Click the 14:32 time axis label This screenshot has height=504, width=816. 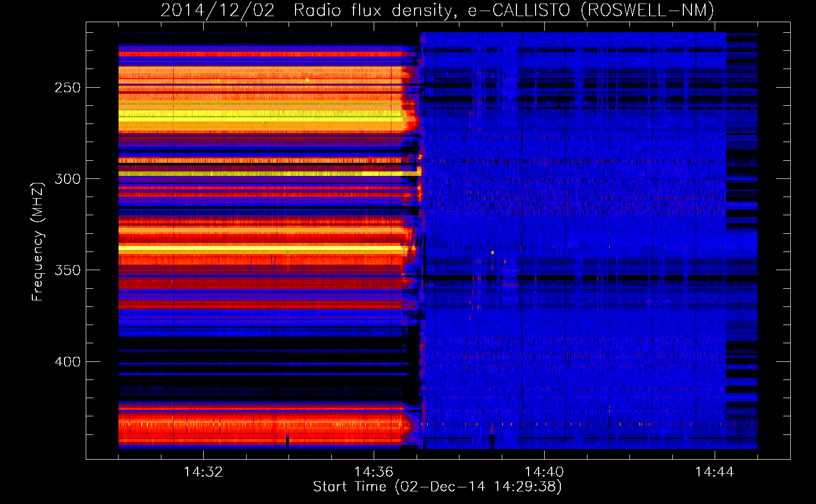pos(203,472)
